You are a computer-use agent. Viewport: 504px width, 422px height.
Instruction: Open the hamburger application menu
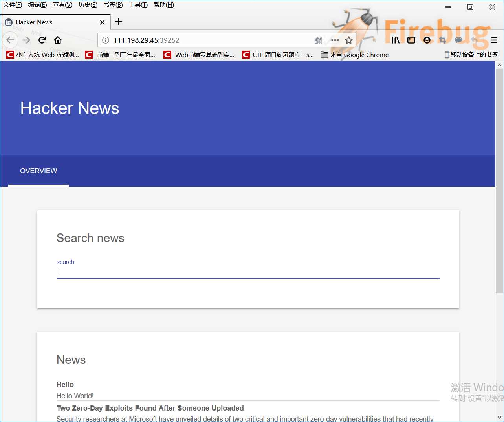(x=494, y=40)
